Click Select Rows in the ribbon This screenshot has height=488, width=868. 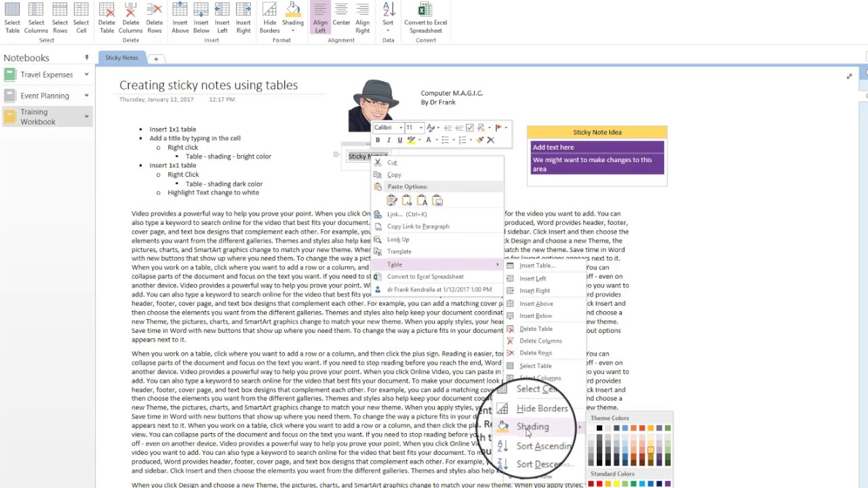60,18
